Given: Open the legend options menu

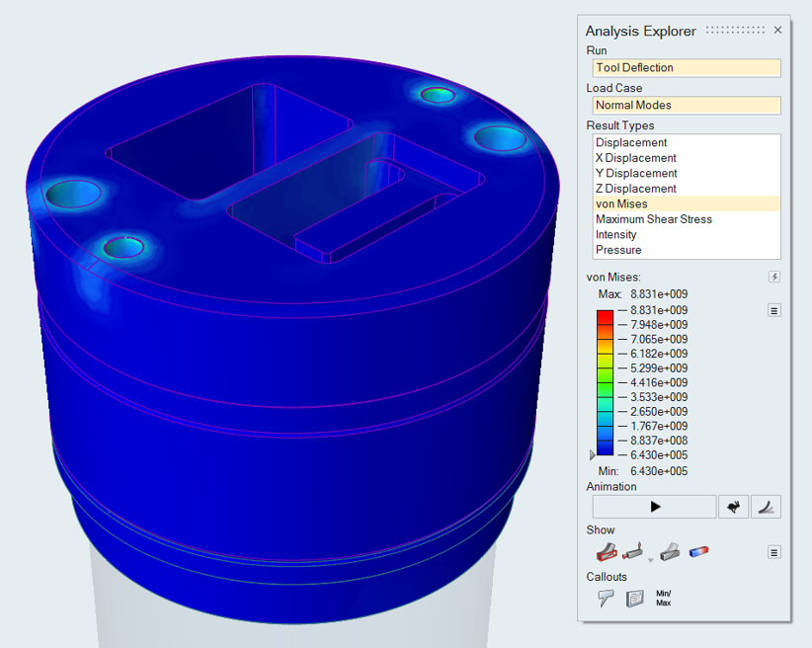Looking at the screenshot, I should click(774, 310).
